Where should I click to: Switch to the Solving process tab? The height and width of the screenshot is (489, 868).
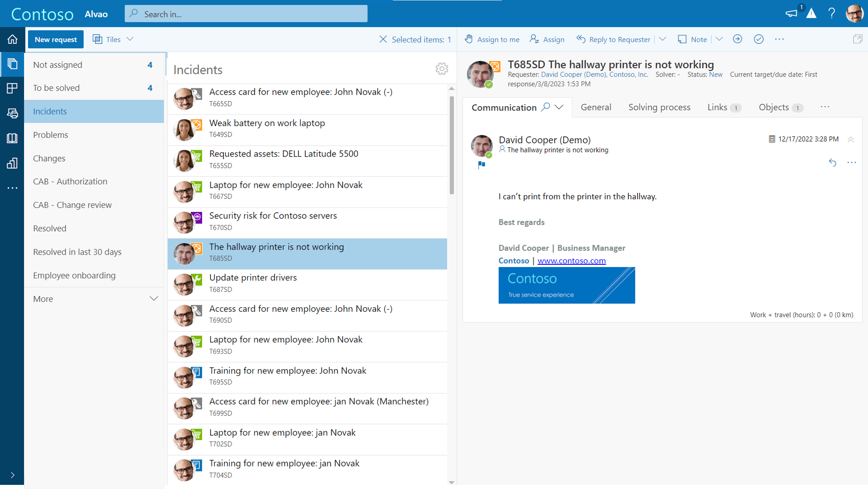coord(659,107)
